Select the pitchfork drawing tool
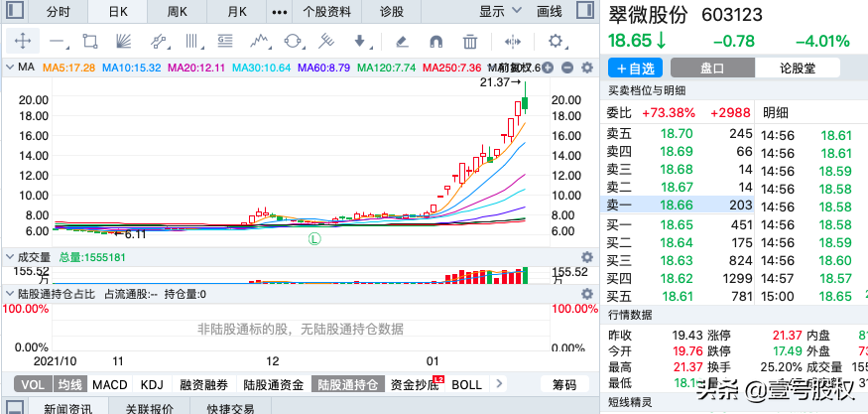 [327, 41]
